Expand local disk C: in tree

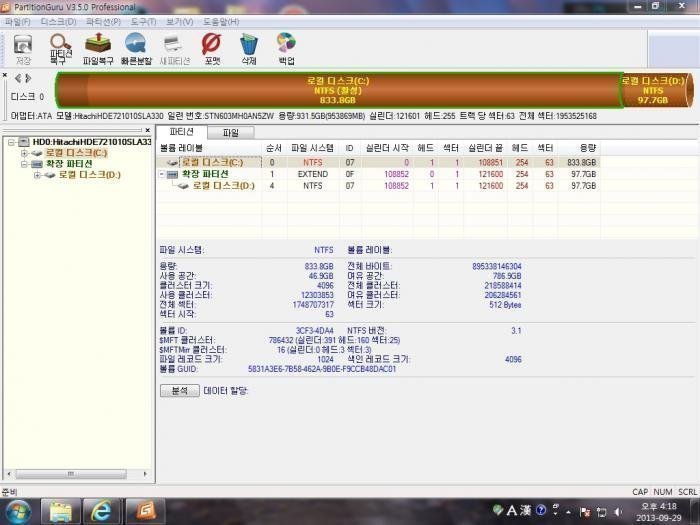pyautogui.click(x=25, y=153)
